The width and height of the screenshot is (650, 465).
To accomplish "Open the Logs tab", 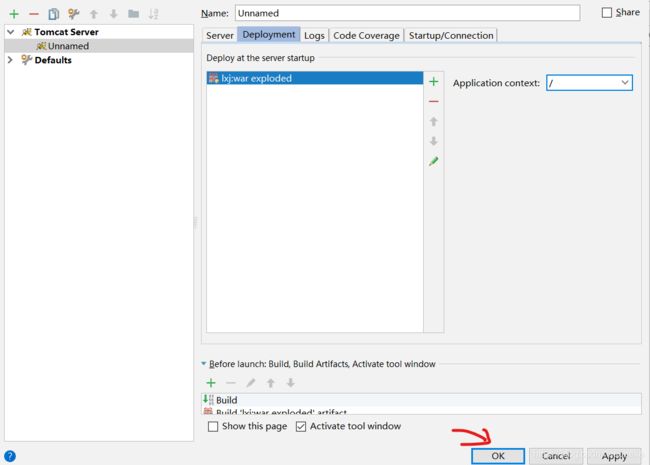I will point(314,36).
